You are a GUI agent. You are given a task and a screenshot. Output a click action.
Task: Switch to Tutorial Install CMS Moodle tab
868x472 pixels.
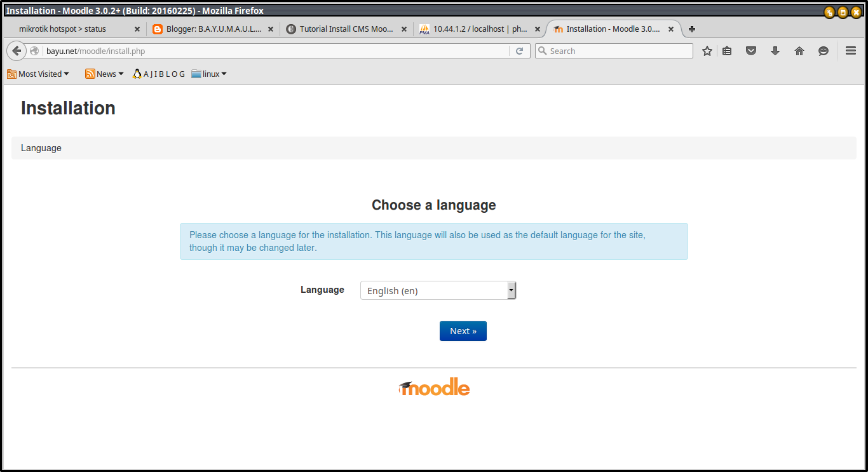[346, 29]
